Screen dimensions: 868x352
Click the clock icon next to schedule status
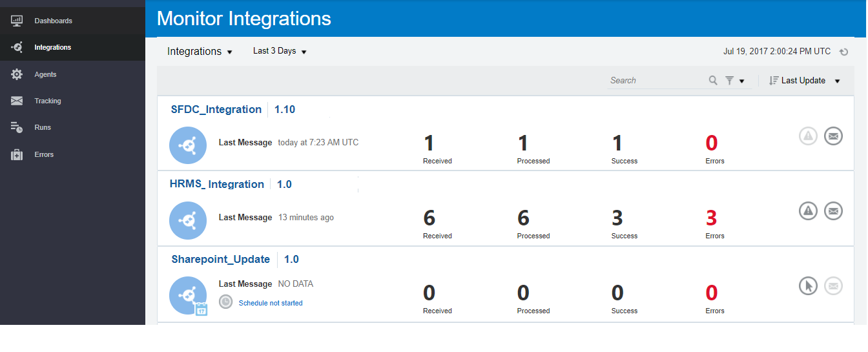(225, 302)
